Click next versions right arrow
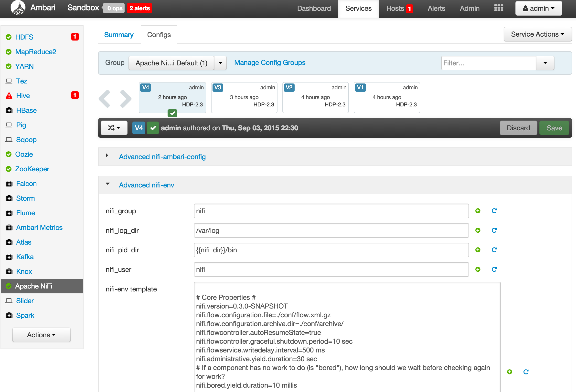 (x=126, y=99)
